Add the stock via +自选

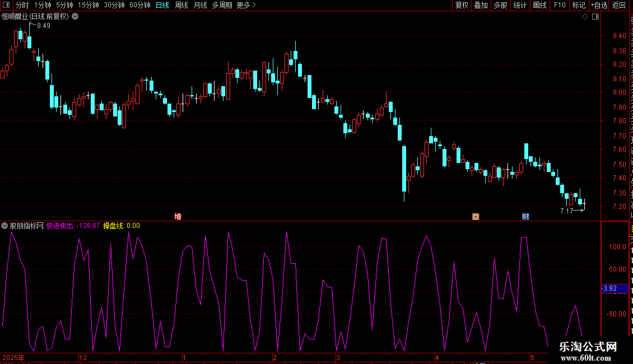(599, 5)
